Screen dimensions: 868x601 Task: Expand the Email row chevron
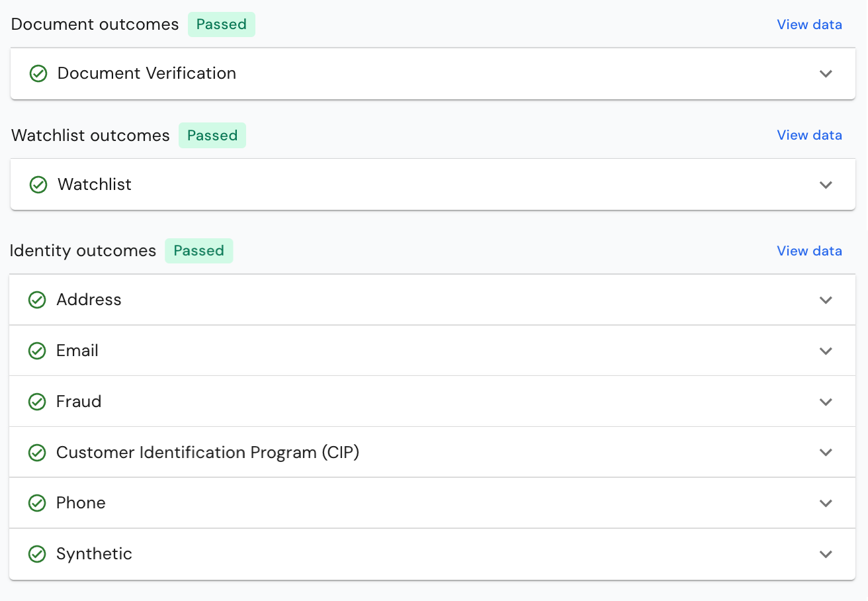[x=826, y=351]
